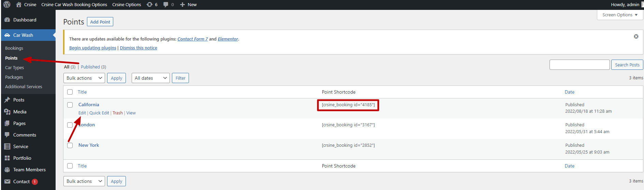Dismiss the plugin update notice with X icon
This screenshot has height=190, width=644.
636,36
